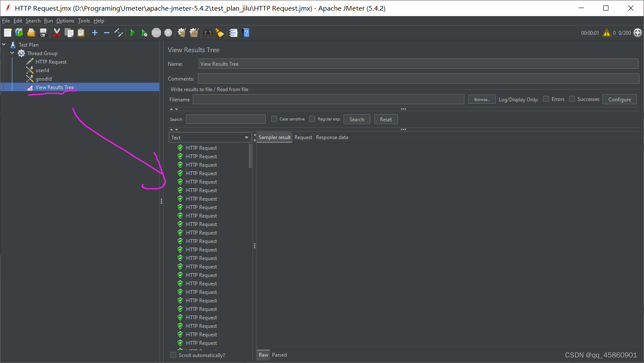Select the Parsed view tab
Image resolution: width=644 pixels, height=363 pixels.
[279, 355]
